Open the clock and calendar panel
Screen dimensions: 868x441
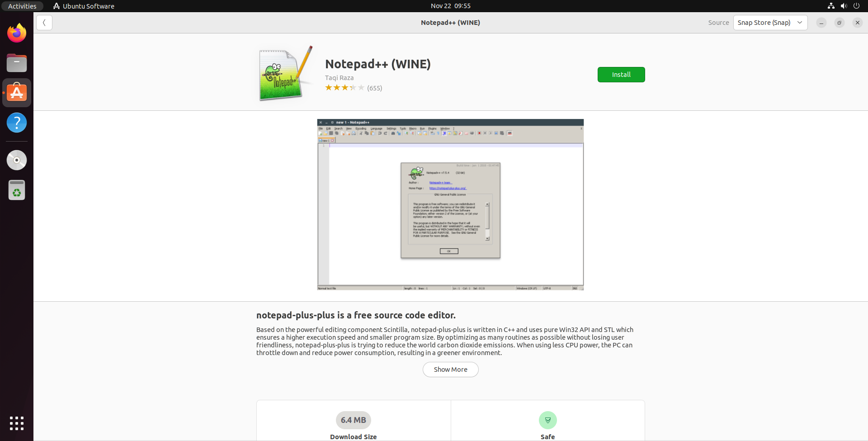pyautogui.click(x=450, y=6)
